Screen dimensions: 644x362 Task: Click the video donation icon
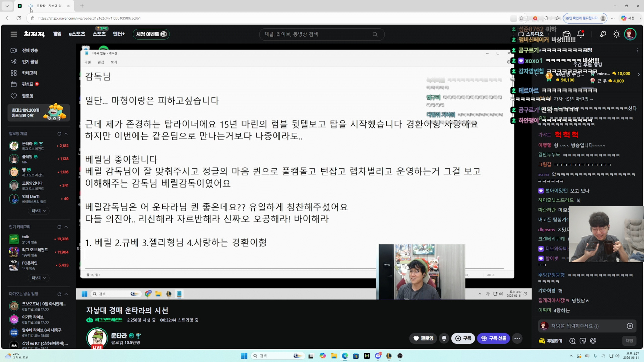[583, 341]
